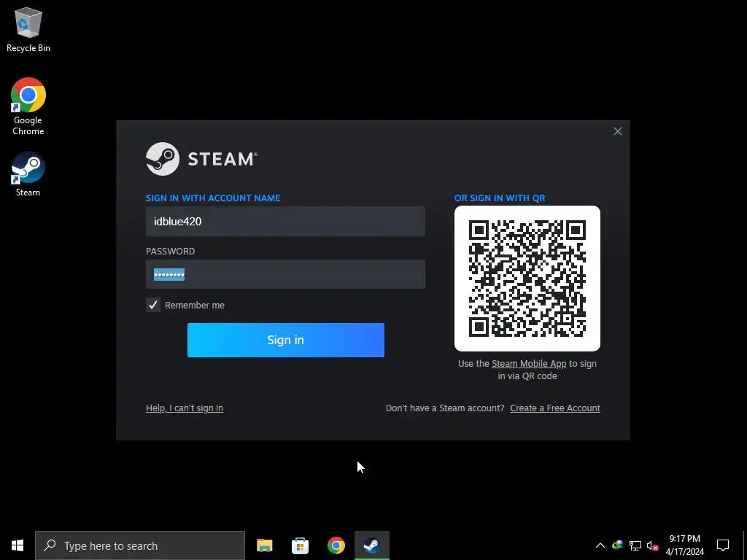The width and height of the screenshot is (747, 560).
Task: Click the Steam logo in the sign-in dialog
Action: coord(201,158)
